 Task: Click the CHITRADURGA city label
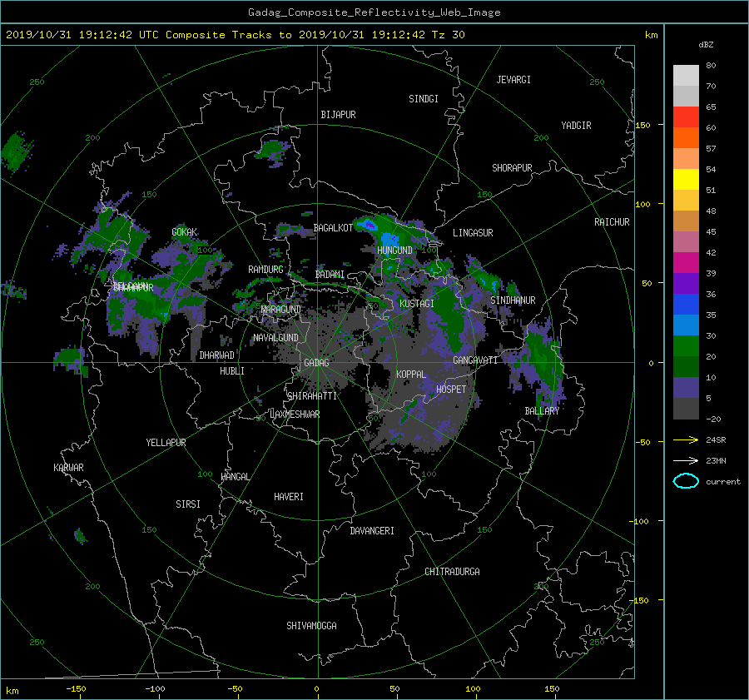[x=452, y=572]
